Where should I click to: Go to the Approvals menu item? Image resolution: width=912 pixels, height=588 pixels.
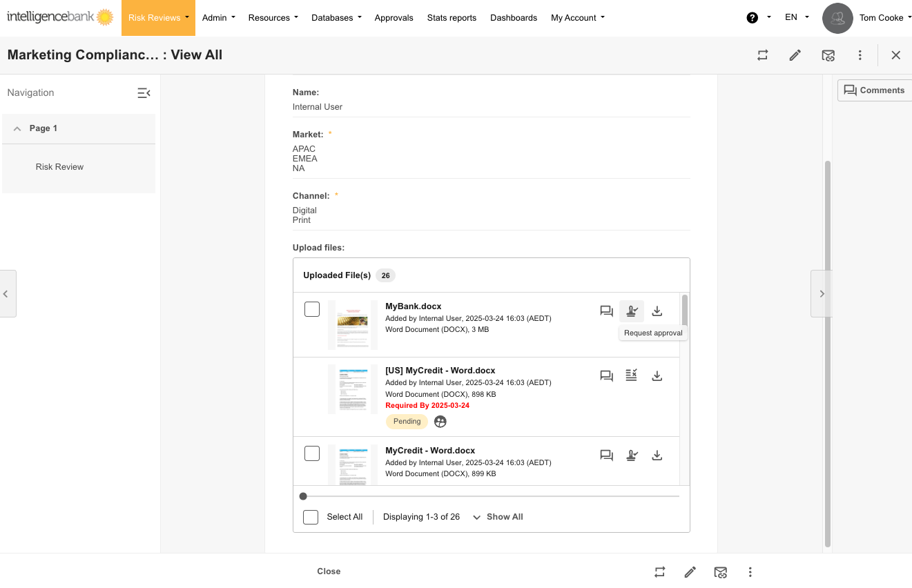tap(394, 18)
